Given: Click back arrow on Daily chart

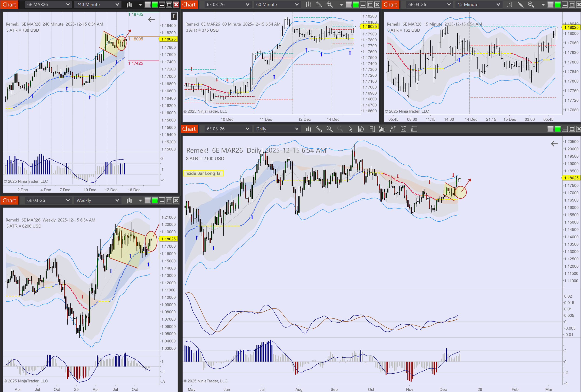Looking at the screenshot, I should (x=554, y=144).
